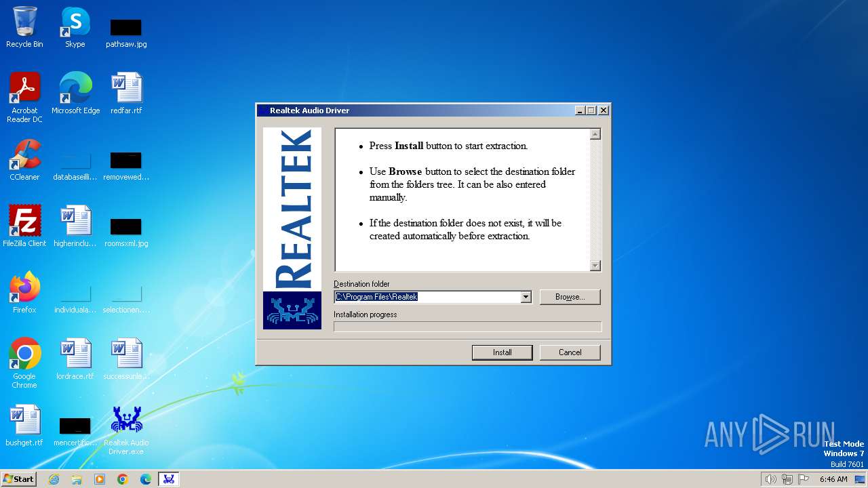Screen dimensions: 868x488
Task: Select the higherinclu document icon
Action: tap(75, 226)
